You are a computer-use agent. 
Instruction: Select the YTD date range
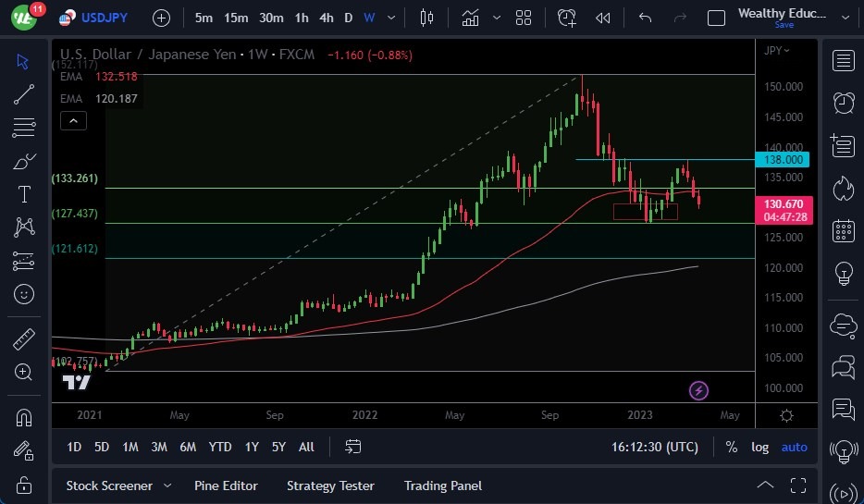tap(219, 447)
